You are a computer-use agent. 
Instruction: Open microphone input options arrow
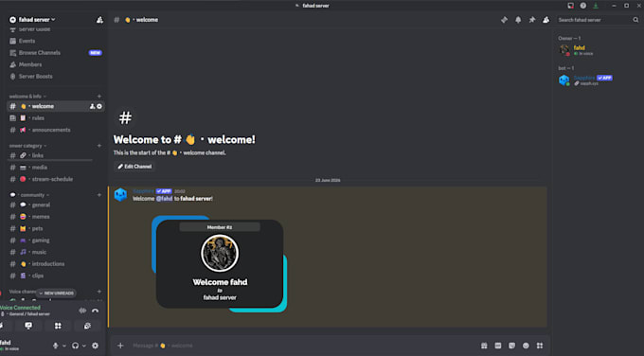tap(64, 346)
